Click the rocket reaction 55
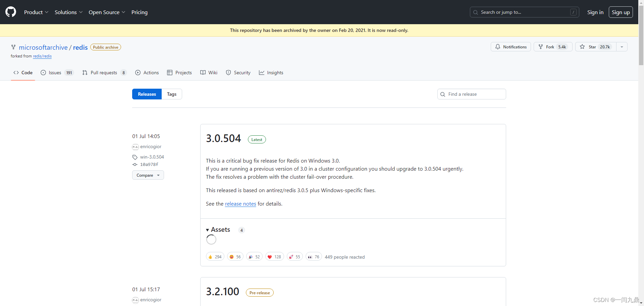The image size is (644, 306). [x=295, y=257]
